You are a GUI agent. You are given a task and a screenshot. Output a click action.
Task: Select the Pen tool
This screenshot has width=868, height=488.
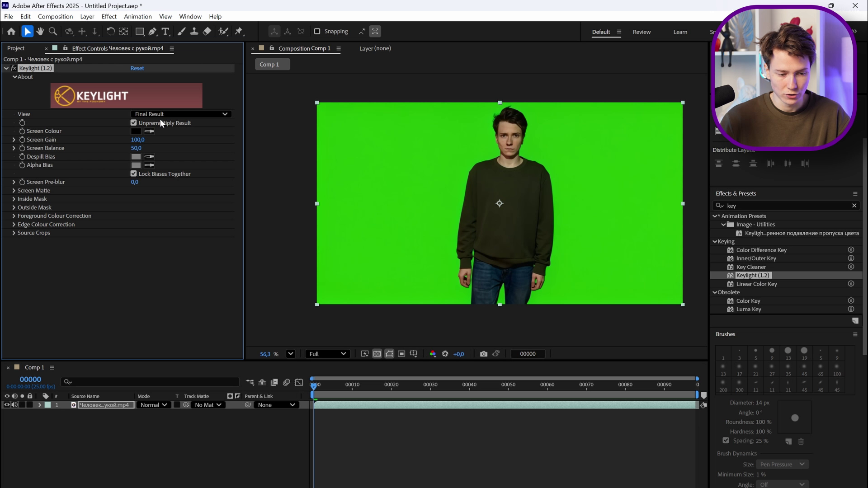point(153,32)
